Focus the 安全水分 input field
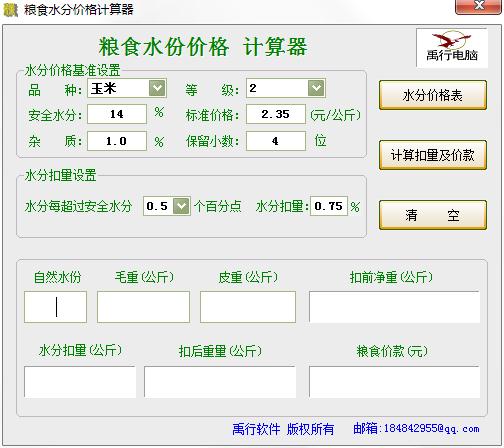 [x=117, y=114]
